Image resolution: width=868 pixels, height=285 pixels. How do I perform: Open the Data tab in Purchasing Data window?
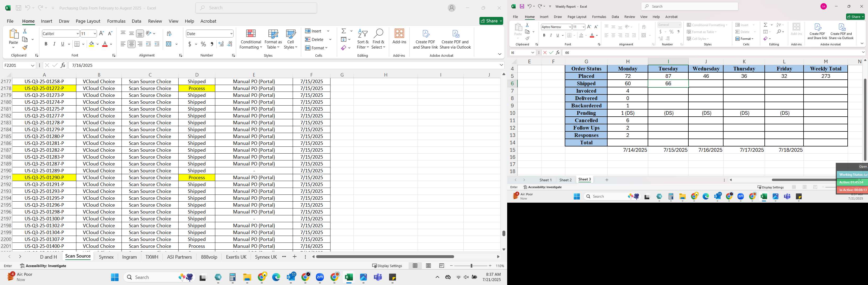pyautogui.click(x=137, y=21)
